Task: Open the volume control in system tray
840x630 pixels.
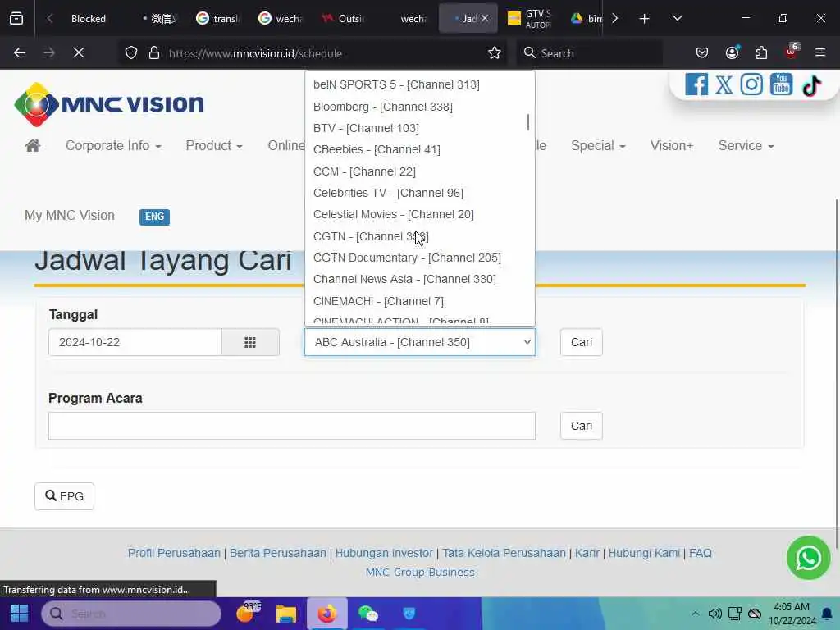Action: pos(714,614)
